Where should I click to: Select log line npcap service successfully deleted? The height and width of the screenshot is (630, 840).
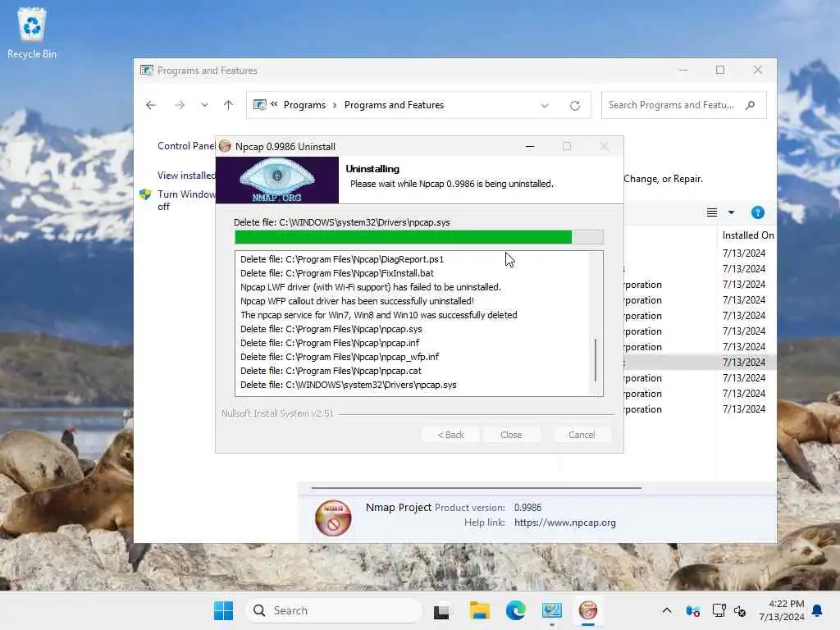coord(379,315)
